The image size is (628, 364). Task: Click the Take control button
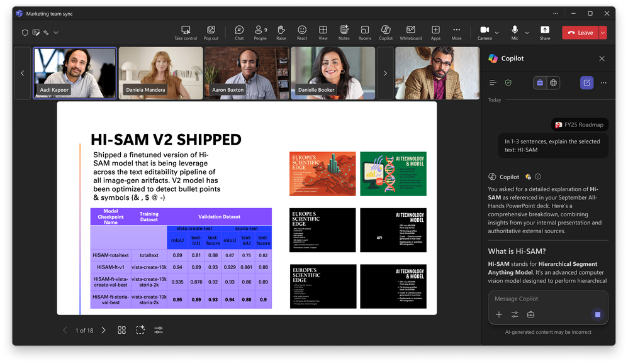click(186, 33)
